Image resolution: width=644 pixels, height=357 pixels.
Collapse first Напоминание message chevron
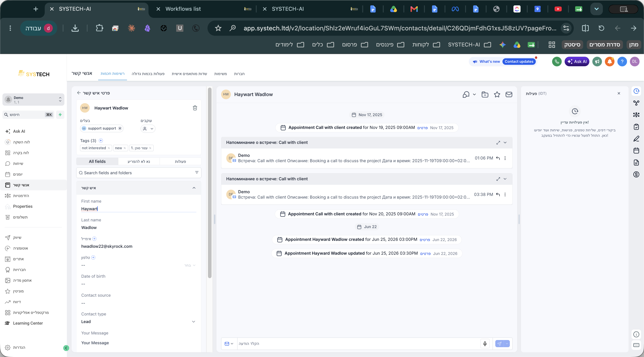click(x=505, y=142)
